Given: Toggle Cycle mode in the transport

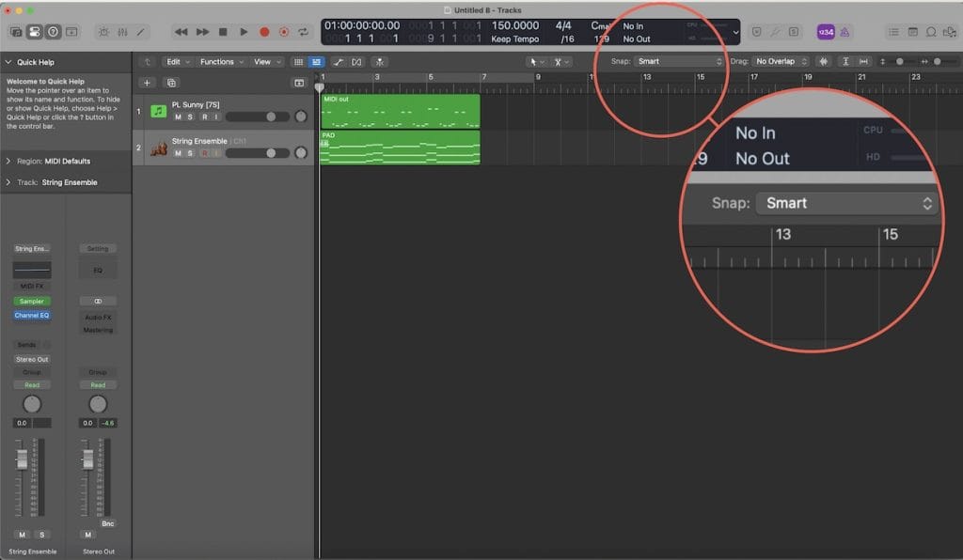Looking at the screenshot, I should click(x=303, y=31).
